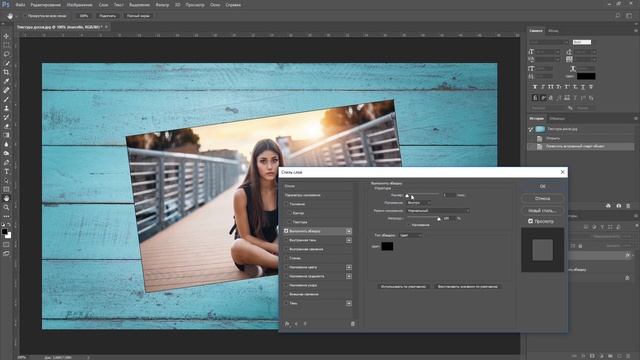Click Использовать по умолчанию button
The height and width of the screenshot is (360, 640).
tap(403, 287)
